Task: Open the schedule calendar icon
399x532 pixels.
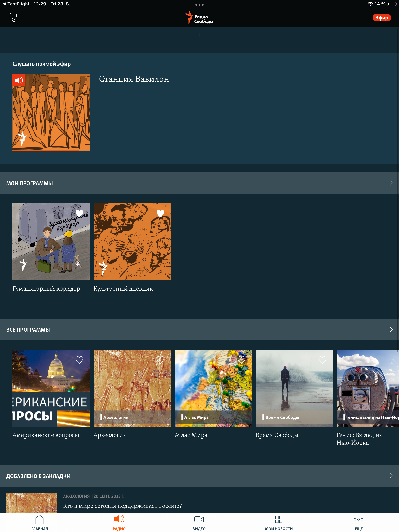Action: (12, 18)
